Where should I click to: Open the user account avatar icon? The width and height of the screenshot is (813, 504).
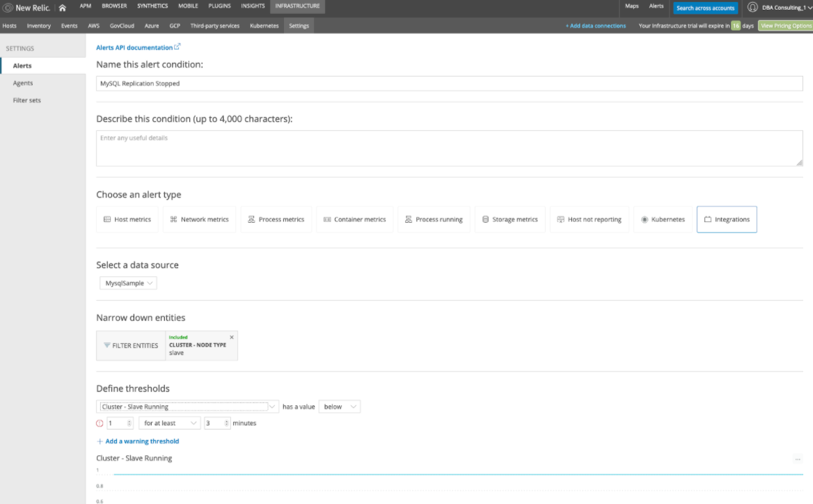752,7
